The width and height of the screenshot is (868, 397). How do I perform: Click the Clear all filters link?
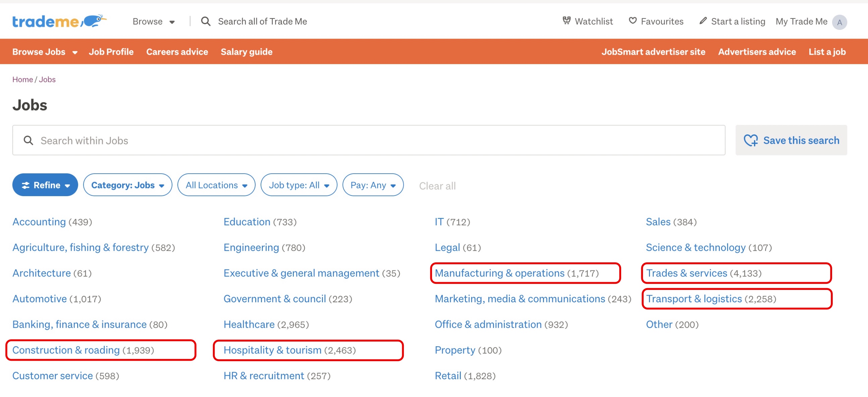pyautogui.click(x=437, y=186)
